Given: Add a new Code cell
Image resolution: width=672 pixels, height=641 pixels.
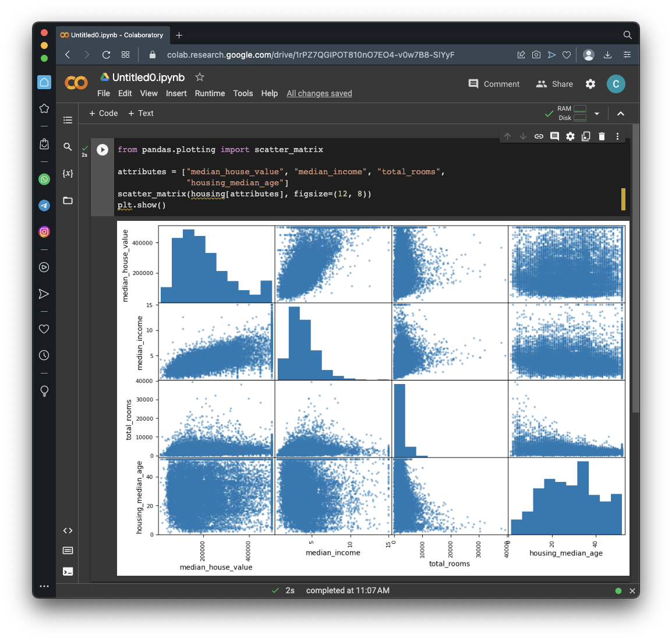Looking at the screenshot, I should (x=103, y=113).
